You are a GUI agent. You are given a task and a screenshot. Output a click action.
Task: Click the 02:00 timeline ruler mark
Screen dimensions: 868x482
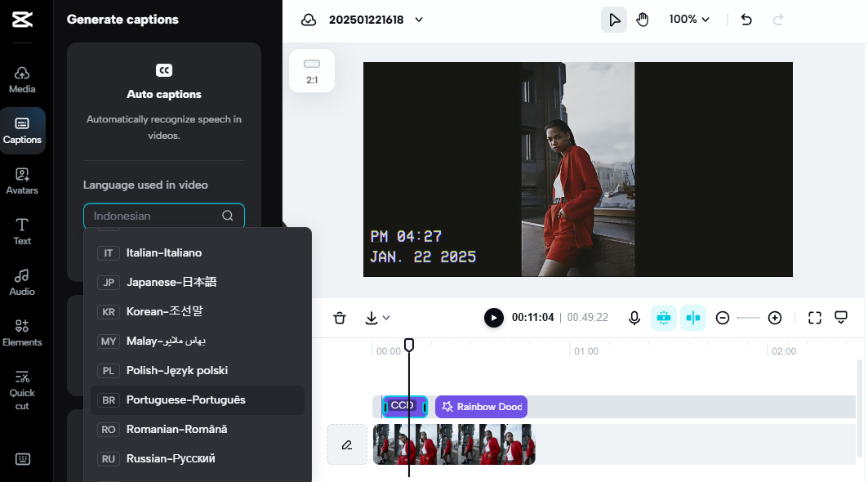[784, 351]
